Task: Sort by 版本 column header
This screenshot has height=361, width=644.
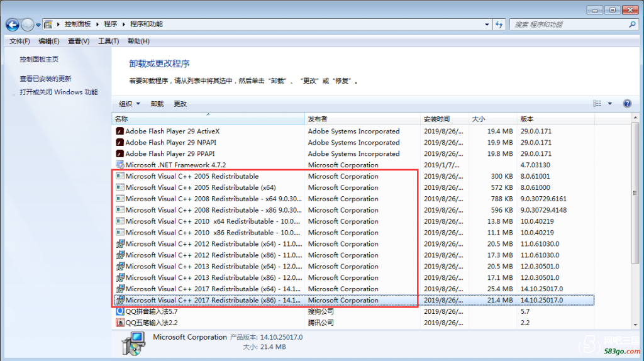Action: click(x=556, y=119)
